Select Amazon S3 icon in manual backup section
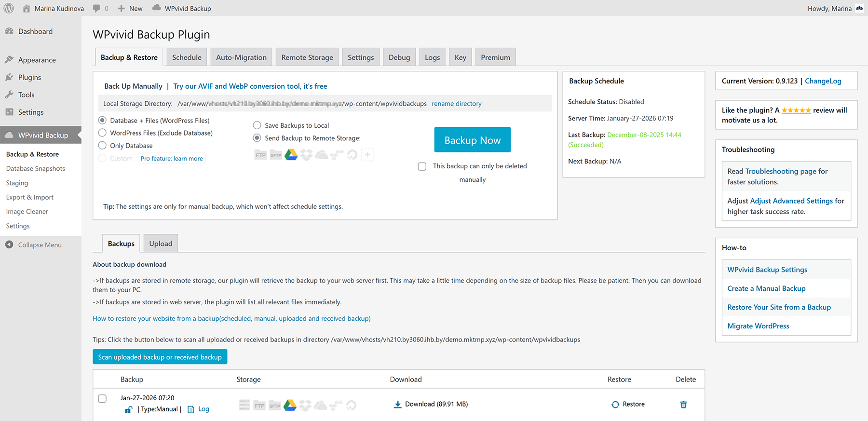The width and height of the screenshot is (868, 421). (x=337, y=154)
